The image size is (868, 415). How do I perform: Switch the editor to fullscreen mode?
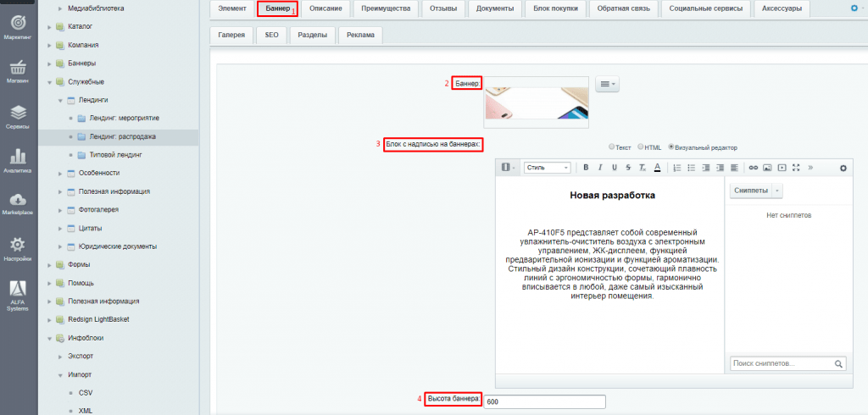797,168
